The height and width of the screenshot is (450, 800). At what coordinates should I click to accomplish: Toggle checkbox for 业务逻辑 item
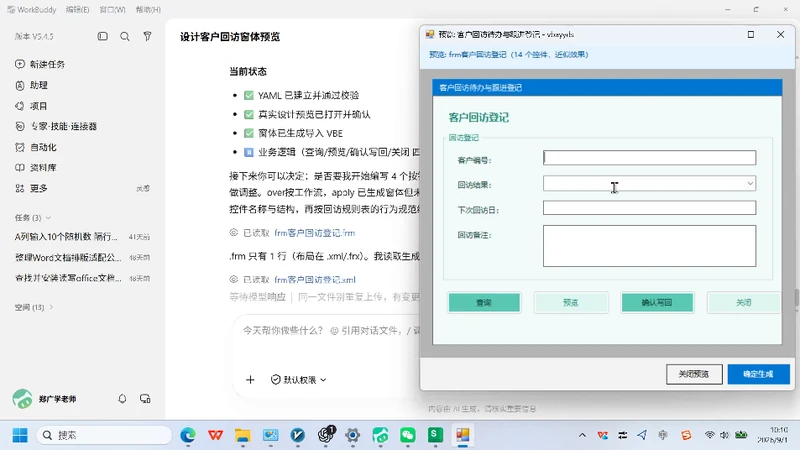(249, 152)
